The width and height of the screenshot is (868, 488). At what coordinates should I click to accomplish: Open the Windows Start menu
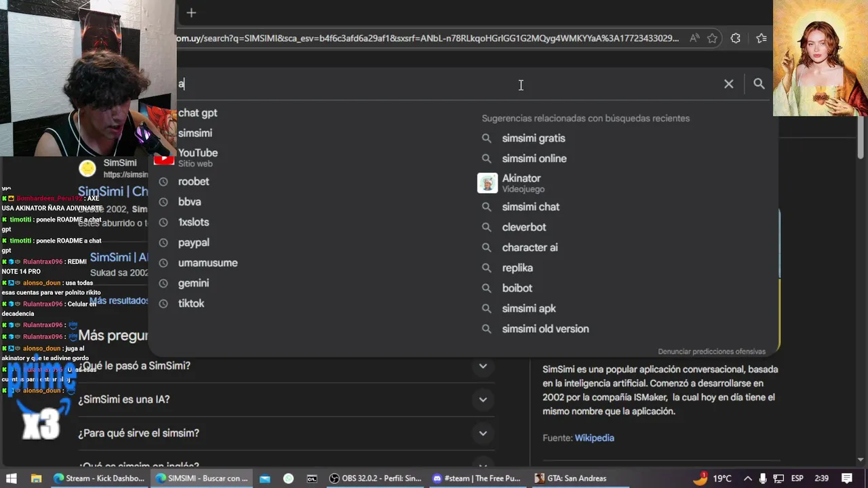pyautogui.click(x=12, y=479)
